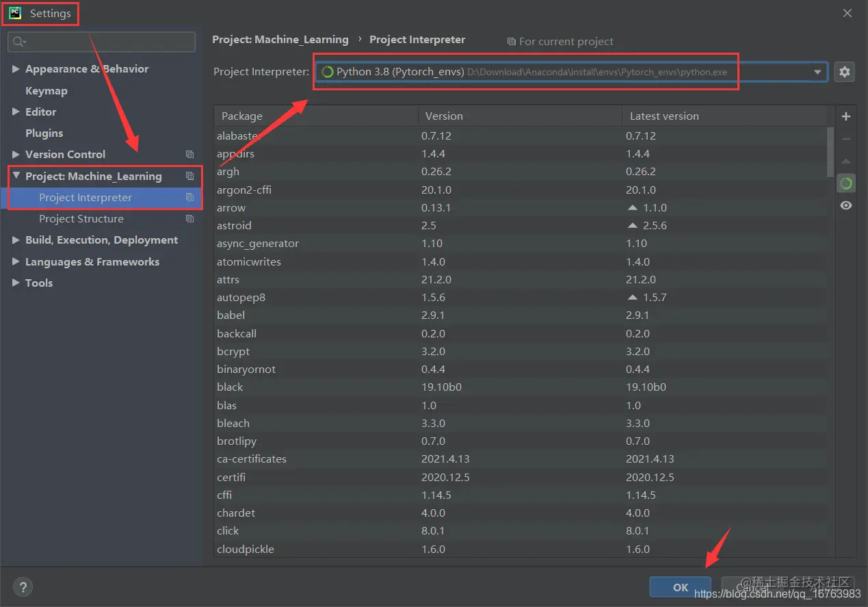Select the babel package row
This screenshot has width=868, height=607.
point(520,315)
